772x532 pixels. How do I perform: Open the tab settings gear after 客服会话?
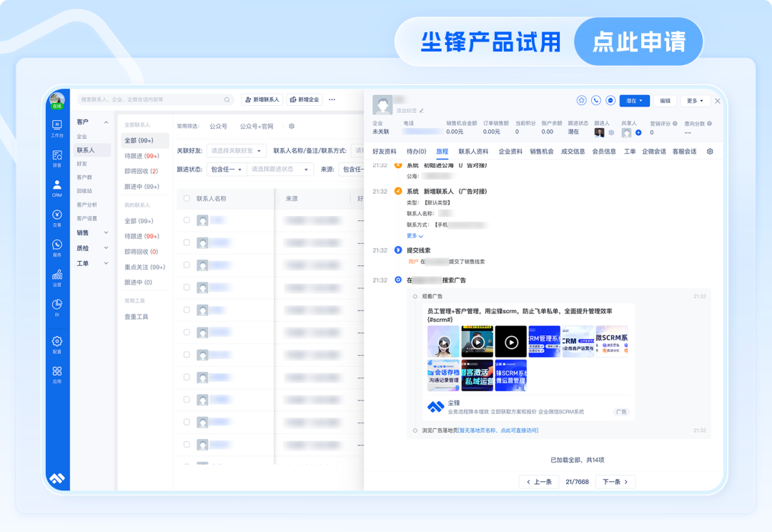[710, 151]
